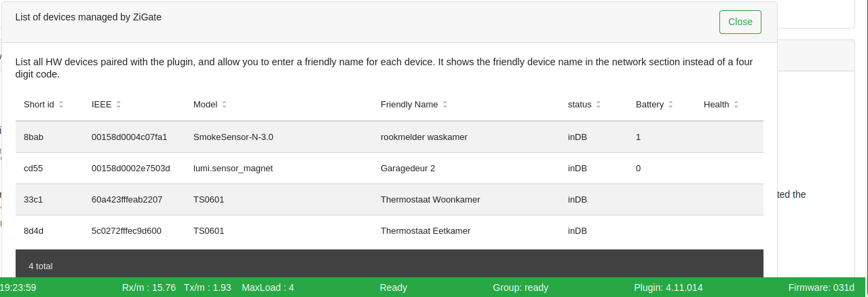Click the Health column sort icon
Screen dimensions: 868x297
pos(736,105)
